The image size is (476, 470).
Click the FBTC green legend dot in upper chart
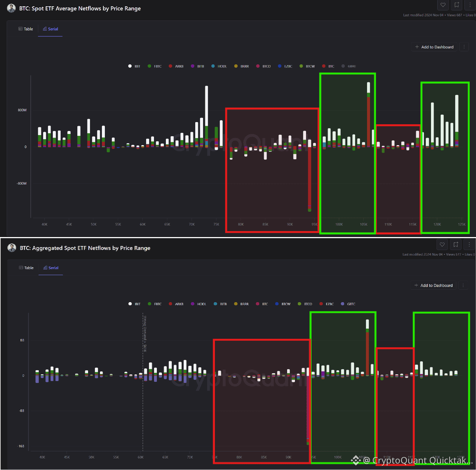point(149,66)
